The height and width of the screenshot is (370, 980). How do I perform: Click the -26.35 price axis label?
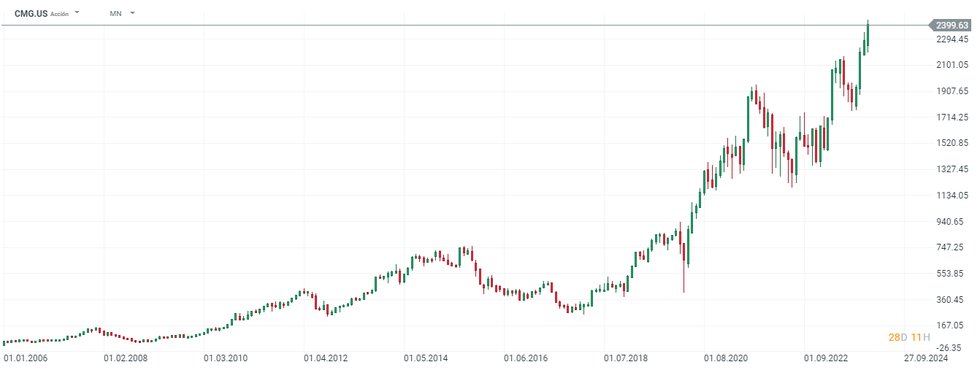(x=955, y=347)
